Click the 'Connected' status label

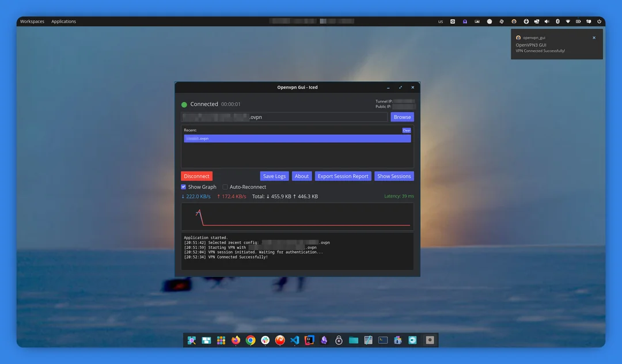tap(204, 104)
